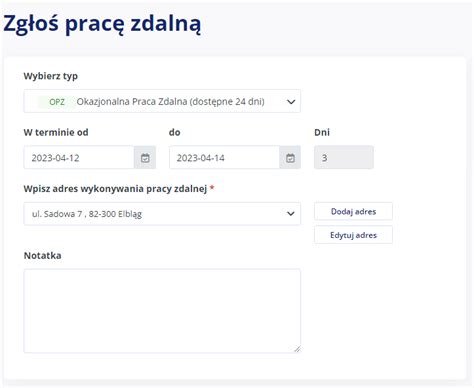Click the Dni label above day count
This screenshot has height=388, width=474.
[x=322, y=132]
